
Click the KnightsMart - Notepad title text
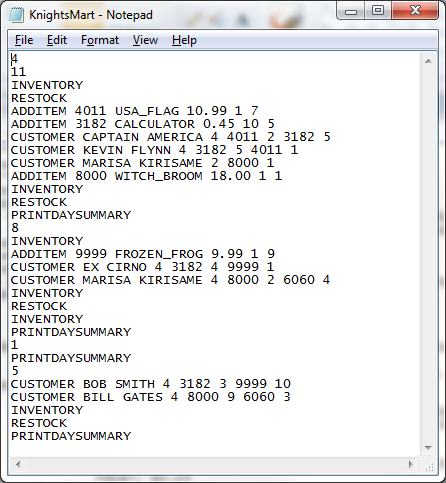(91, 15)
